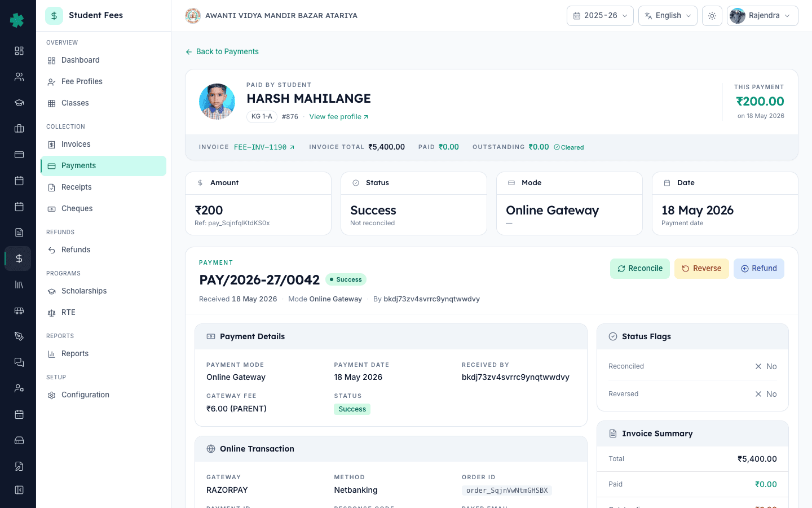This screenshot has width=812, height=508.
Task: Open Classes in the sidebar
Action: [x=103, y=103]
